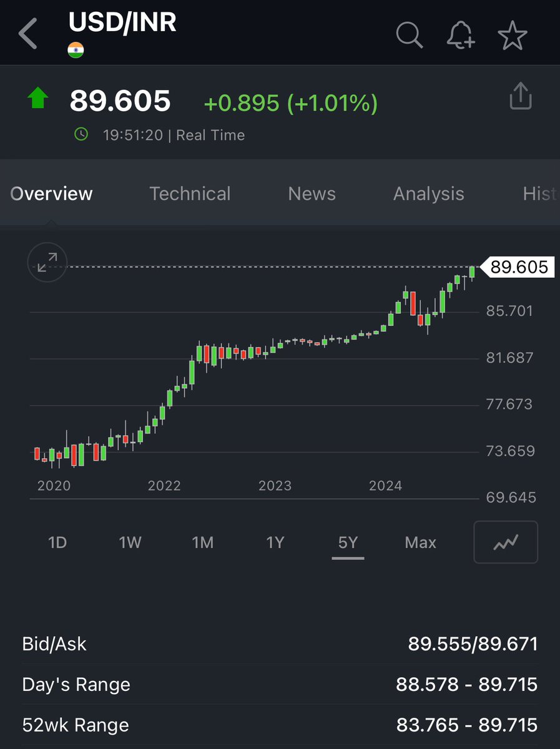Viewport: 560px width, 749px height.
Task: Go back using the arrow icon
Action: tap(26, 32)
